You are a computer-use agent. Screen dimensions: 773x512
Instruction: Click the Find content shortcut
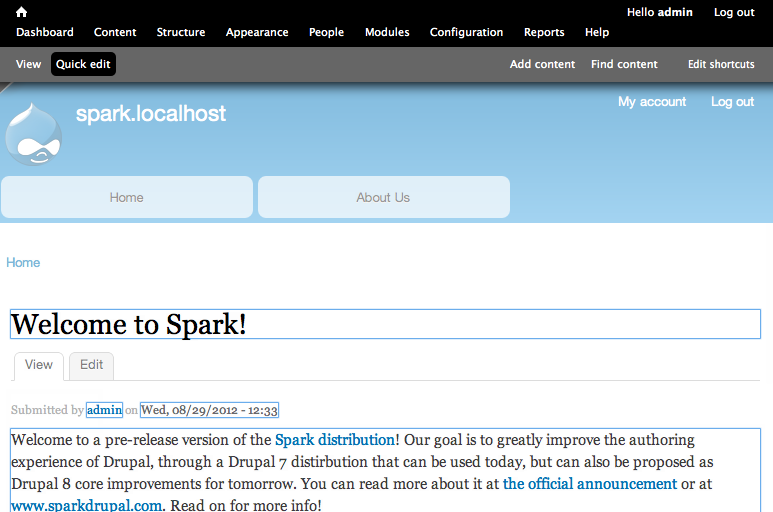pos(624,64)
